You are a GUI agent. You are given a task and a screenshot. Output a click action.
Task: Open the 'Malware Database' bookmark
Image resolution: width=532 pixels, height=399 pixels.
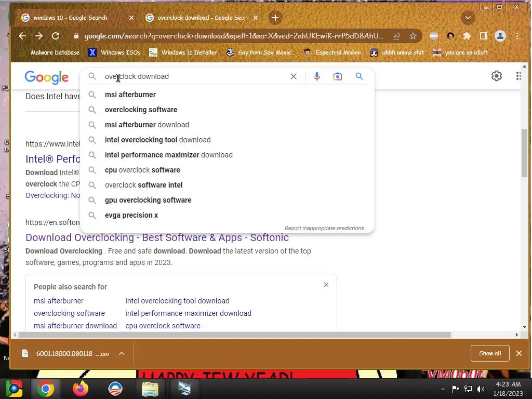50,52
